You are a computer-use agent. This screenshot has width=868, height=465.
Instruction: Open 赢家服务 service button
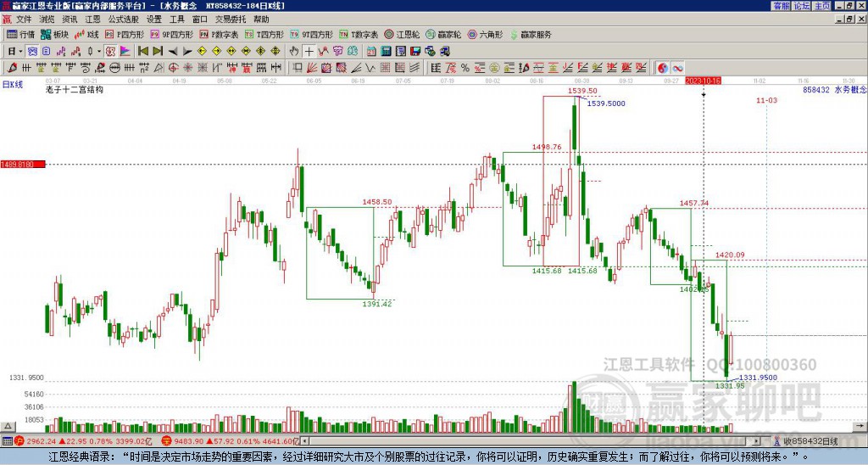531,34
